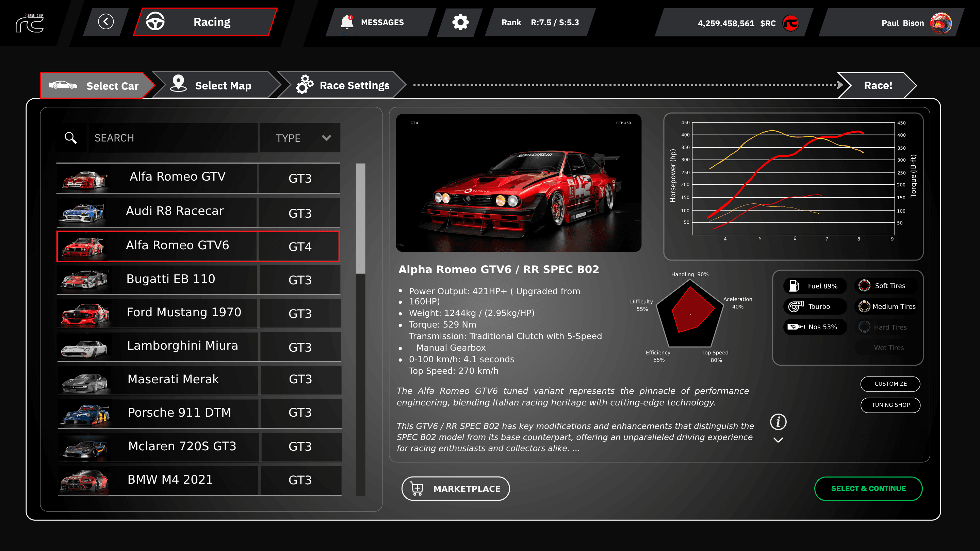Viewport: 980px width, 551px height.
Task: Click the Alpha Romeo GTV6 / RR SPEC B02 title
Action: [499, 269]
